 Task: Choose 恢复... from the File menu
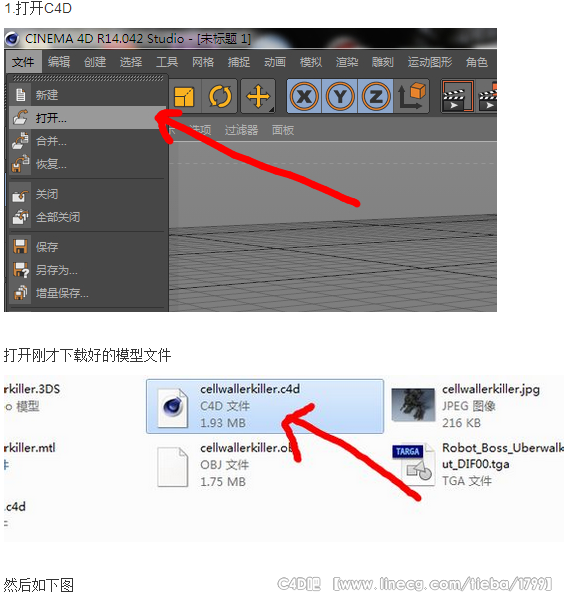tap(87, 164)
